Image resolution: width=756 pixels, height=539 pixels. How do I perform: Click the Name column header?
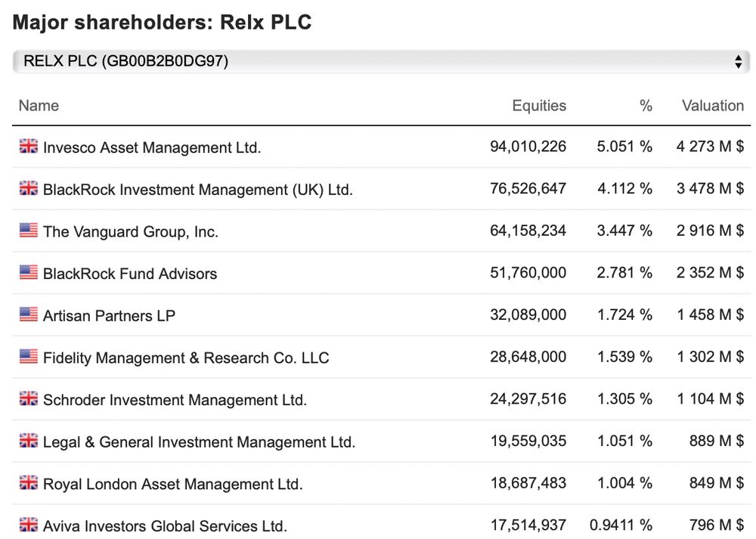tap(39, 106)
